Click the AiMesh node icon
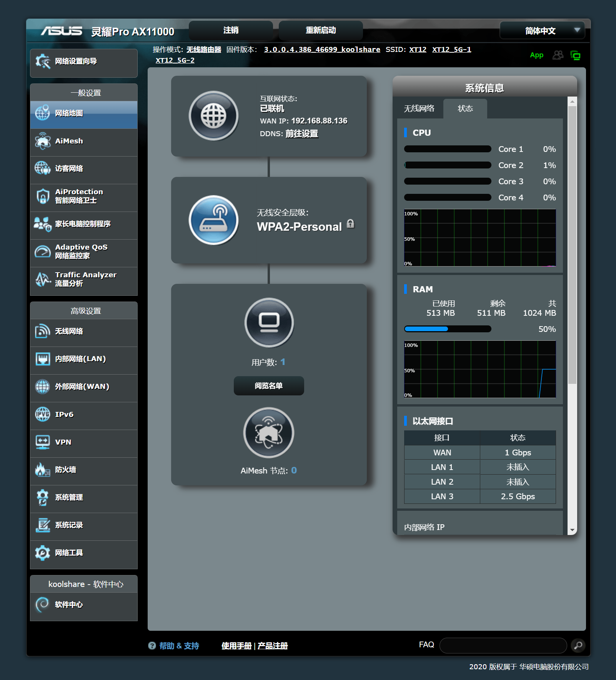This screenshot has width=616, height=680. (x=269, y=433)
